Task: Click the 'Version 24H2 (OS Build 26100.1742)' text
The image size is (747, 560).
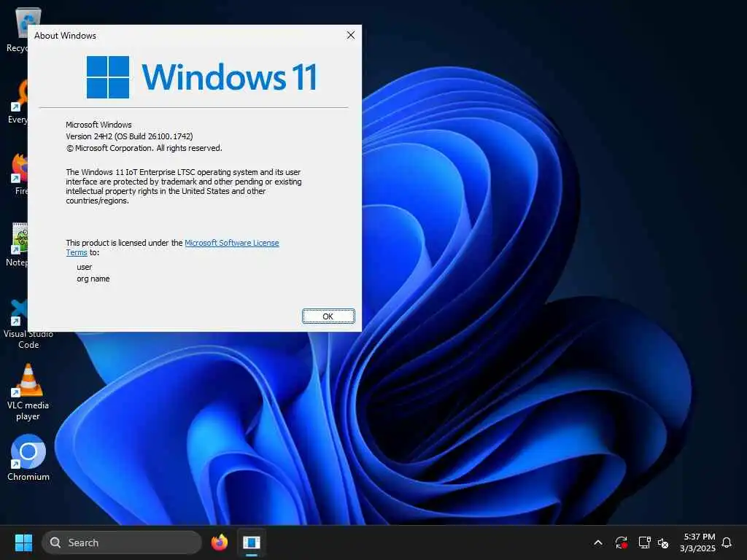Action: point(129,136)
